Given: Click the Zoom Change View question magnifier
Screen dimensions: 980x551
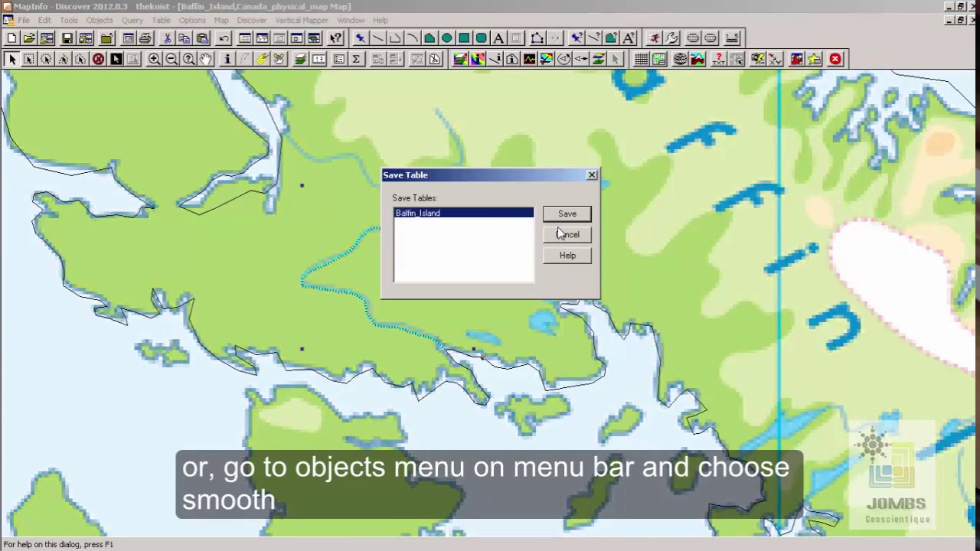Looking at the screenshot, I should point(188,59).
